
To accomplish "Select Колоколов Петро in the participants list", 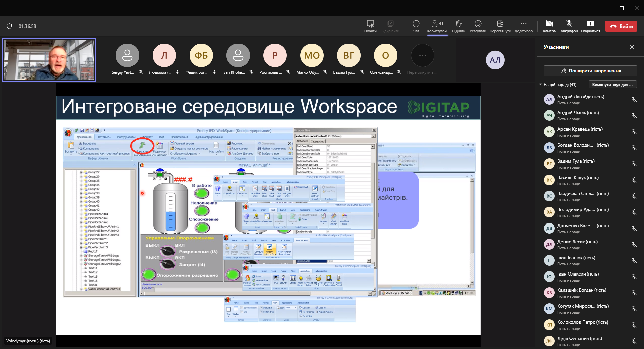I will tap(590, 325).
